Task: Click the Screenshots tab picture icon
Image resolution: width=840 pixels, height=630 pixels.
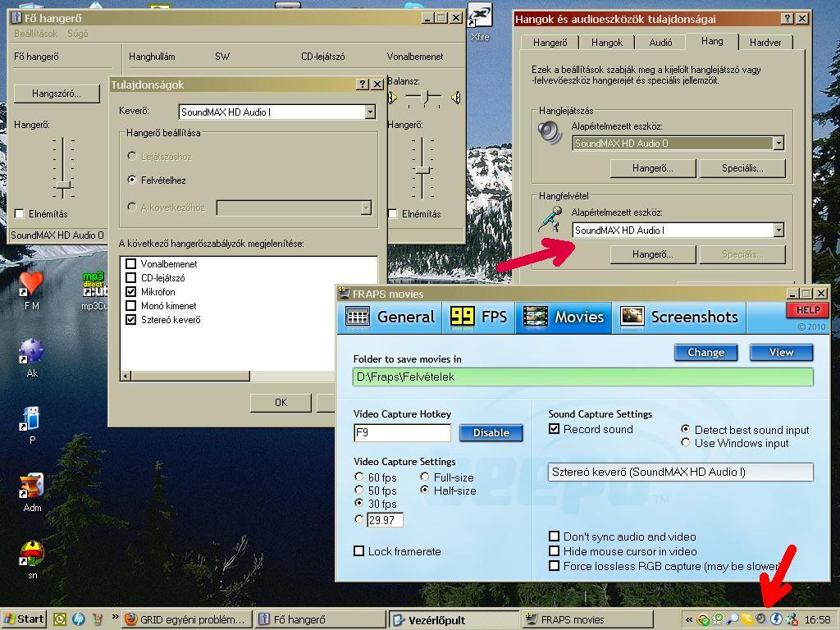Action: point(632,317)
